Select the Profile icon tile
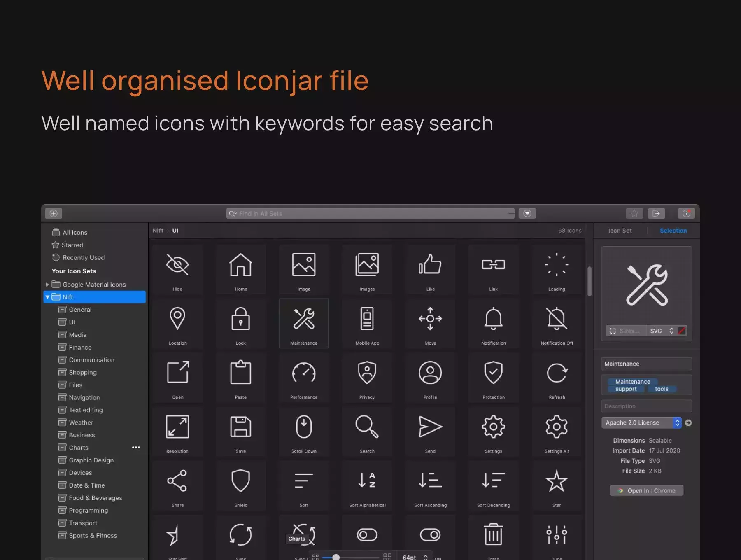741x560 pixels. point(430,378)
